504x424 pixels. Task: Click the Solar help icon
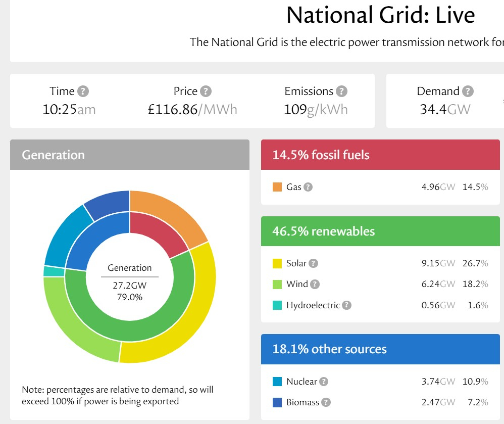pyautogui.click(x=314, y=263)
